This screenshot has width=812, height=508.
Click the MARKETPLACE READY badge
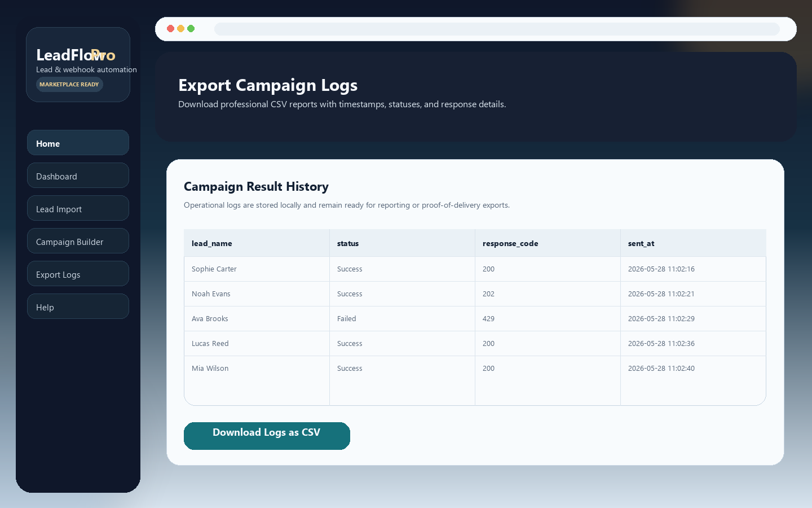coord(69,85)
